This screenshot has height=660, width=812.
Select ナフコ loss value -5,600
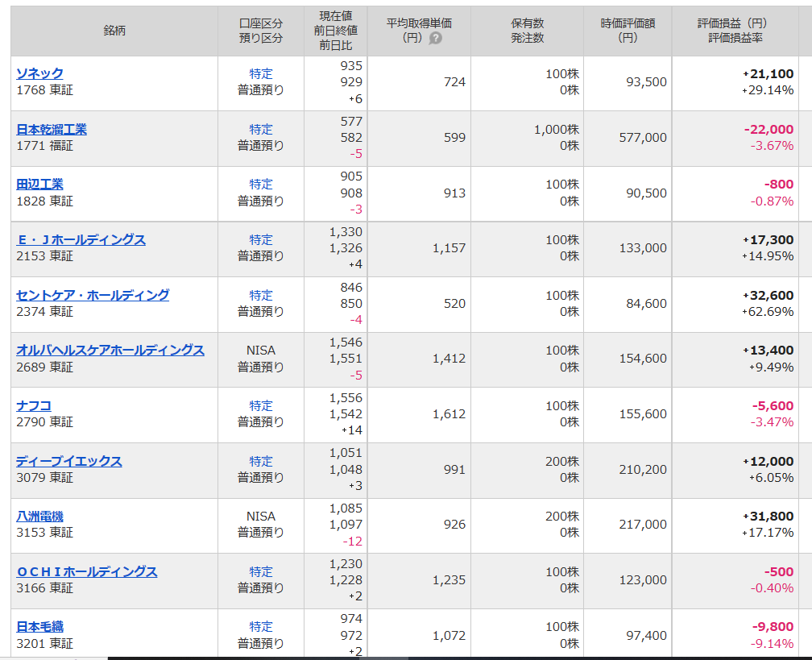point(773,405)
